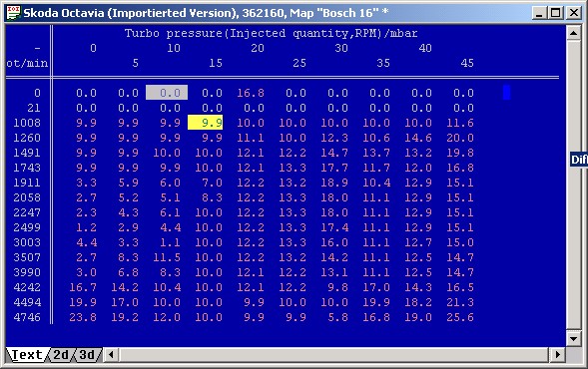The image size is (588, 369).
Task: Select the 1.2 cell in row 2499
Action: click(x=86, y=227)
